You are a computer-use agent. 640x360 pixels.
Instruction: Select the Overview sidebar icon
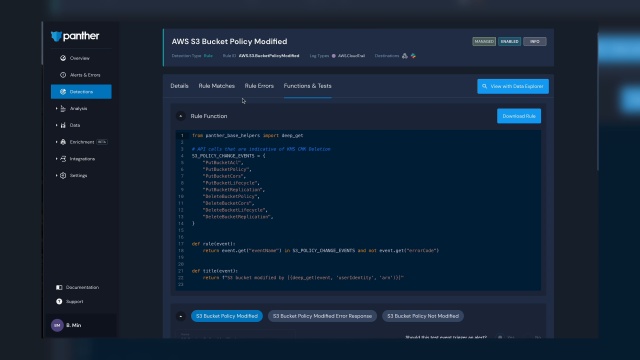click(63, 58)
